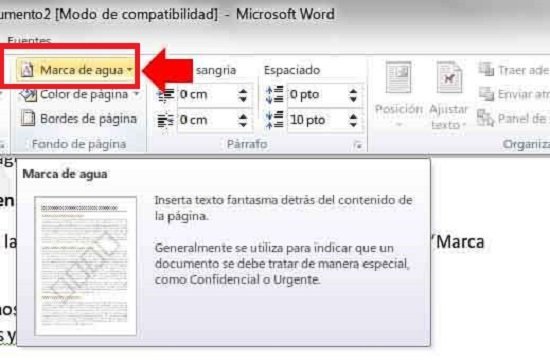The image size is (550, 361).
Task: Click the Bordes de página icon
Action: pos(28,119)
